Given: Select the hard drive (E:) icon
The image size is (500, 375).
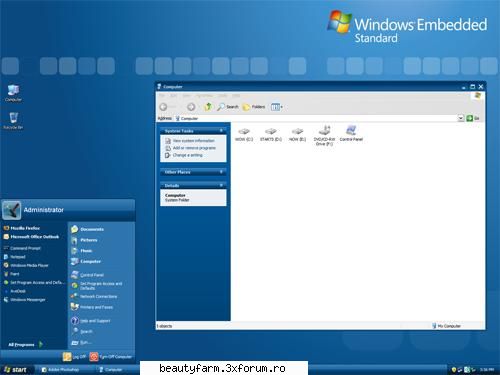Looking at the screenshot, I should tap(297, 134).
